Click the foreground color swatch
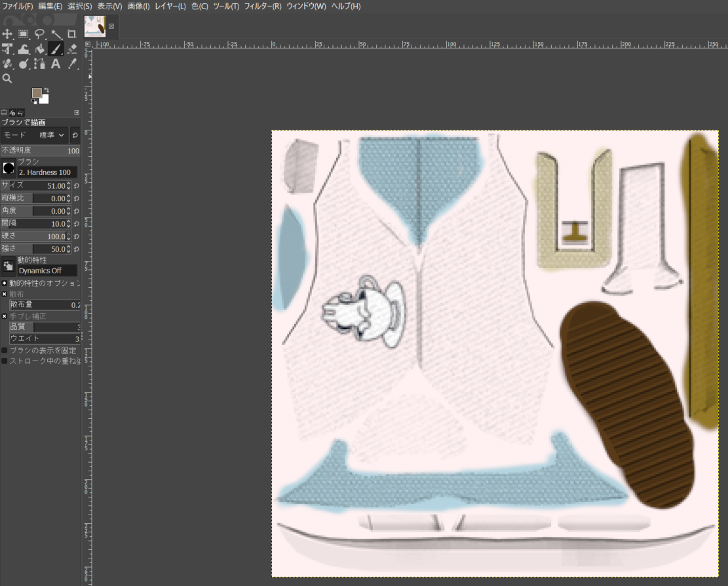Screen dimensions: 728x586 point(37,93)
